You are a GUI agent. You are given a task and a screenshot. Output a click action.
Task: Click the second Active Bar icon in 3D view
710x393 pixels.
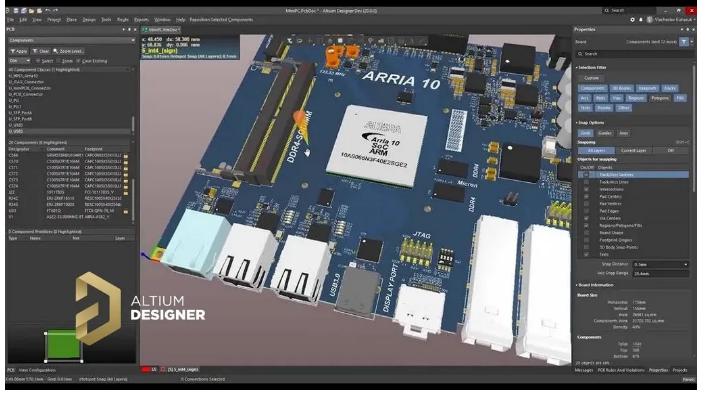[x=299, y=41]
